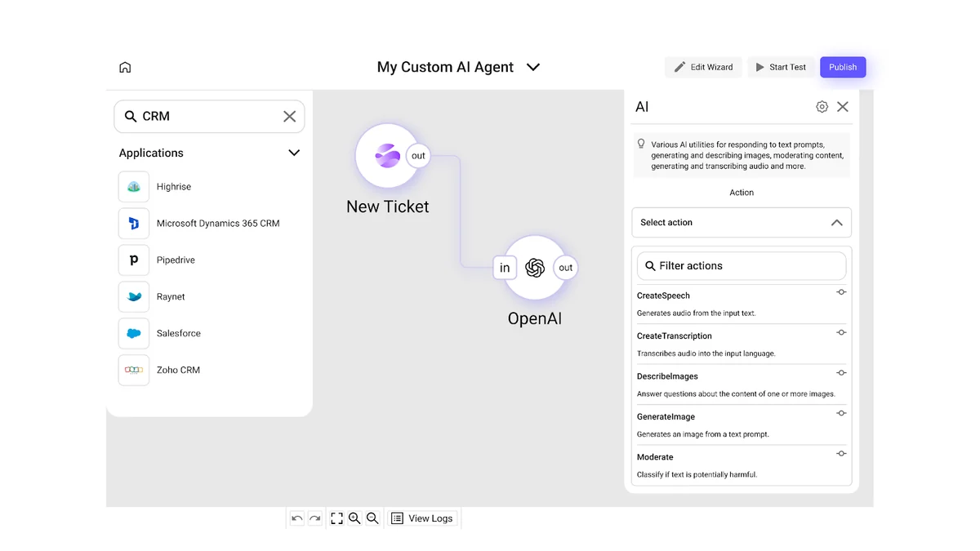Select the Salesforce application icon
980x551 pixels.
click(134, 334)
